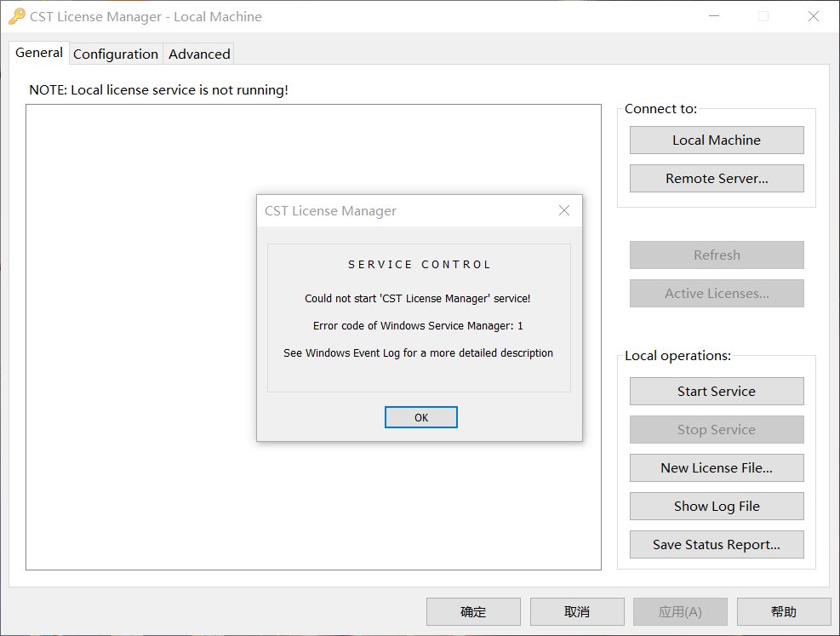Confirm with the 确定 button
This screenshot has height=636, width=840.
[473, 612]
